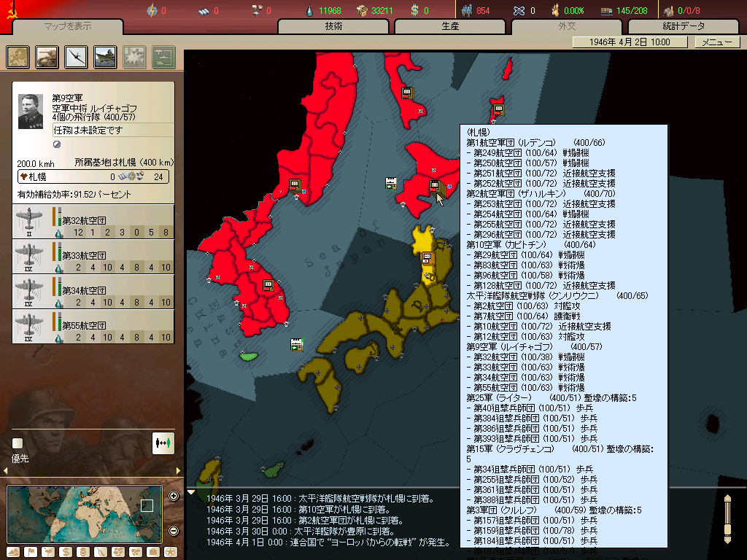Click the fleet counter near Korea Strait
Image resolution: width=747 pixels, height=560 pixels.
pyautogui.click(x=297, y=344)
